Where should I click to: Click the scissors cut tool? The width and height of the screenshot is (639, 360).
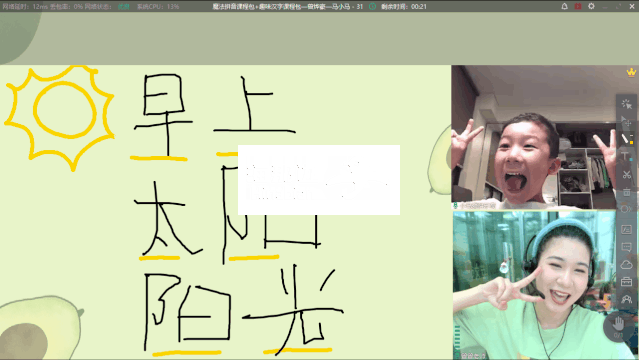coord(626,174)
